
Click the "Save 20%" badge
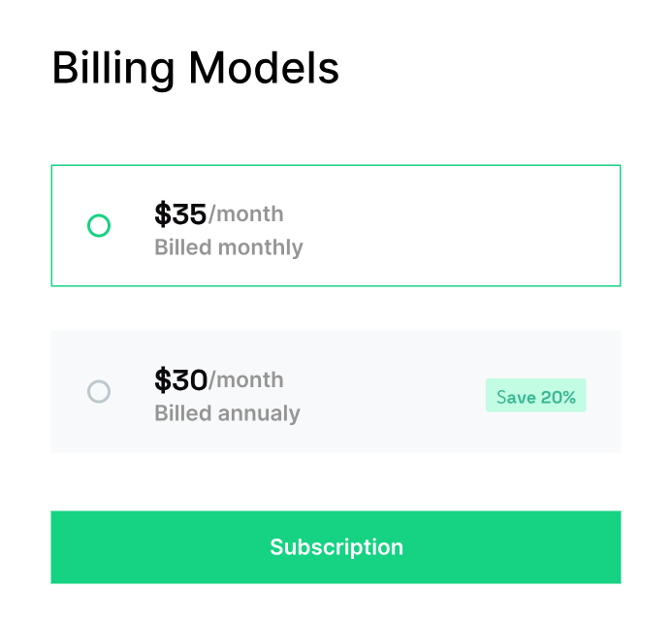point(536,396)
